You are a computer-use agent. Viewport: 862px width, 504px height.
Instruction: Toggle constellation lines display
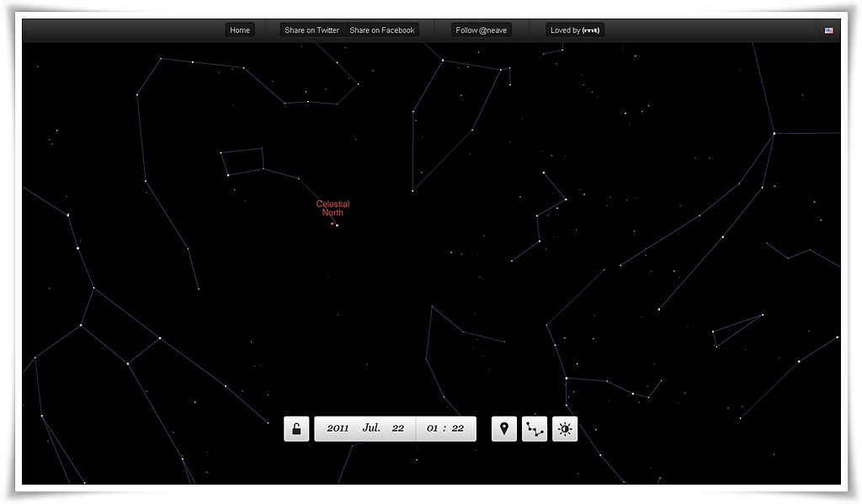[x=535, y=429]
